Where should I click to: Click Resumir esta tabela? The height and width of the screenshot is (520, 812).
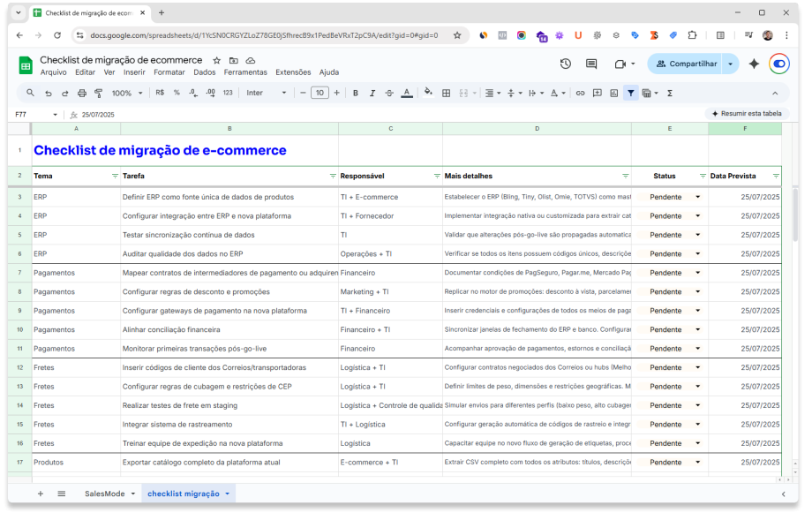[x=744, y=113]
